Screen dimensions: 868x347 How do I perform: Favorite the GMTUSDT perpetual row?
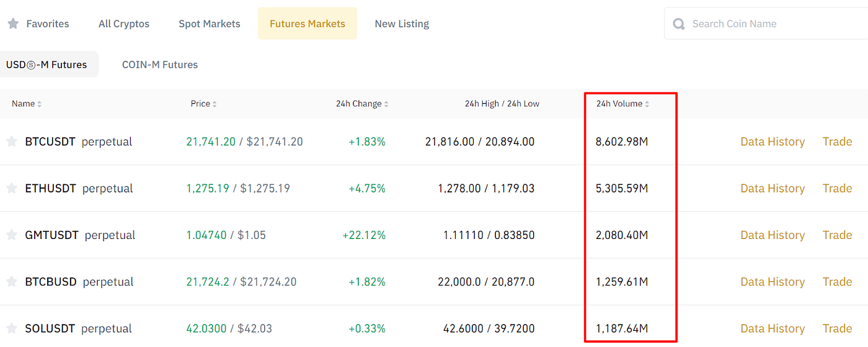pyautogui.click(x=11, y=235)
